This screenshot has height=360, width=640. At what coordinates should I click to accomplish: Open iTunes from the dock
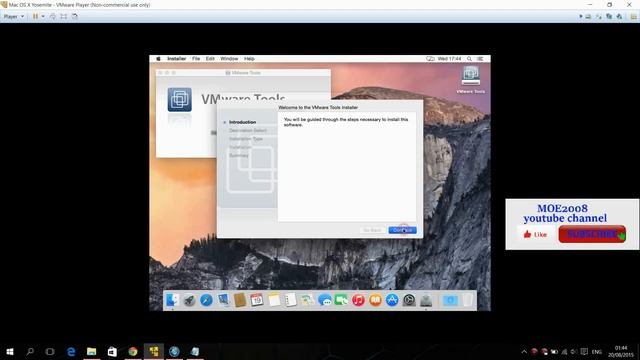[358, 300]
